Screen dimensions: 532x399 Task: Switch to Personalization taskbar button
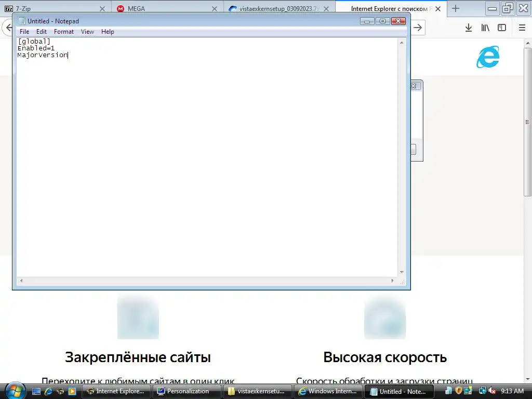(x=187, y=391)
